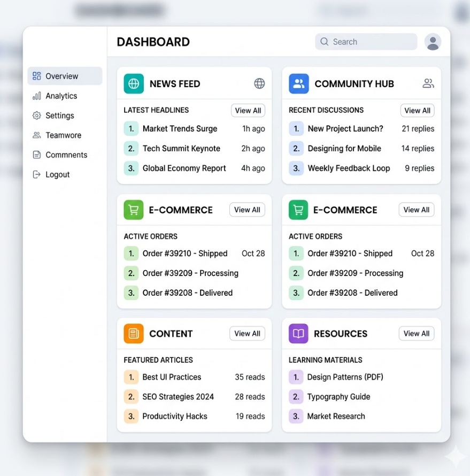This screenshot has width=470, height=476.
Task: Click the Analytics bar chart icon in sidebar
Action: [36, 96]
